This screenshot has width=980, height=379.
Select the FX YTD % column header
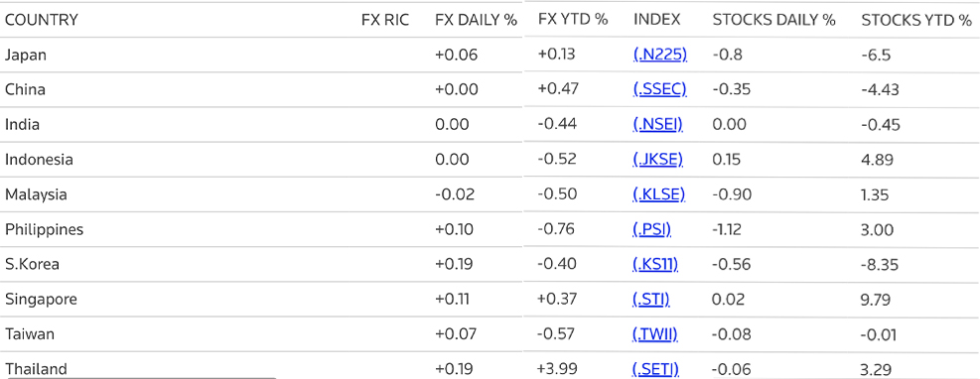(573, 20)
